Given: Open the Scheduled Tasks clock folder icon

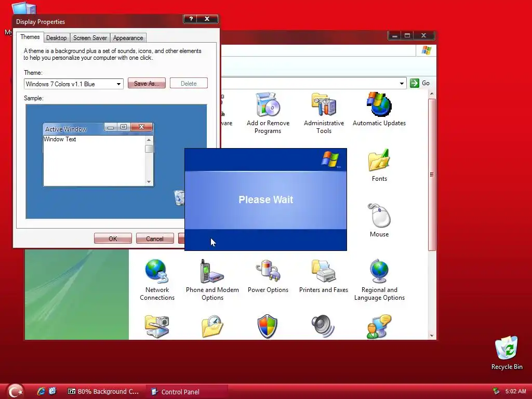Looking at the screenshot, I should point(212,326).
